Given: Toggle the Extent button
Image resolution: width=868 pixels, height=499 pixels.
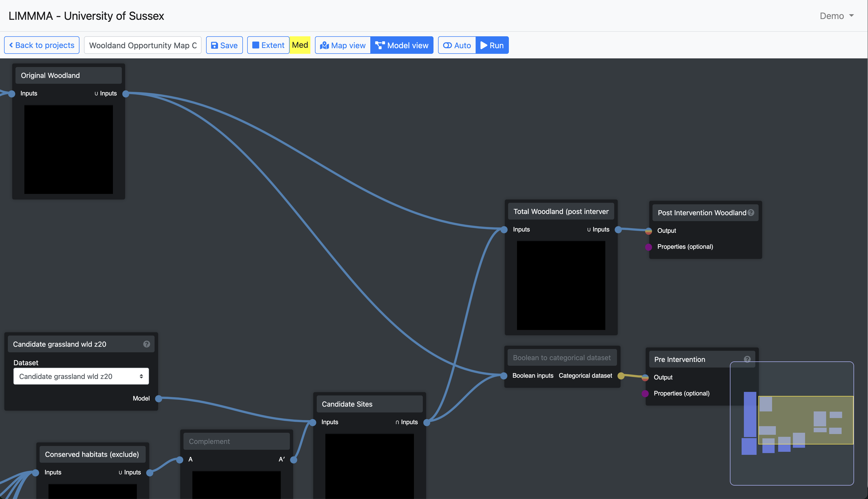Looking at the screenshot, I should 268,45.
